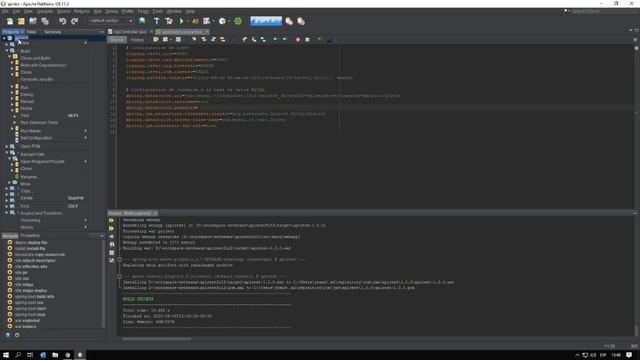Viewport: 640px width, 360px height.
Task: Select the site stage-deploy goal
Action: click(x=31, y=291)
